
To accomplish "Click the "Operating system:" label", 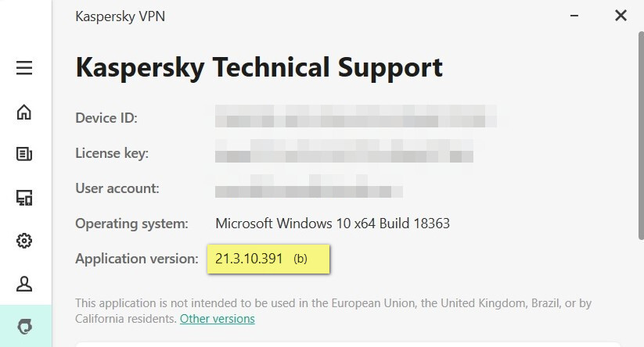I will pos(131,224).
